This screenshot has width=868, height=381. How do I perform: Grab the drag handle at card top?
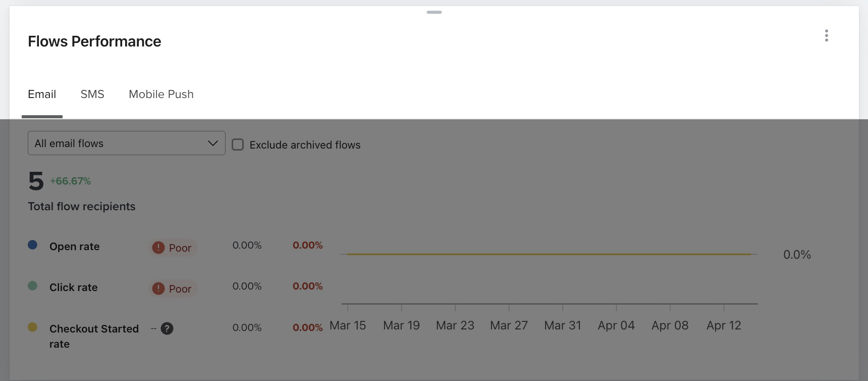click(434, 12)
